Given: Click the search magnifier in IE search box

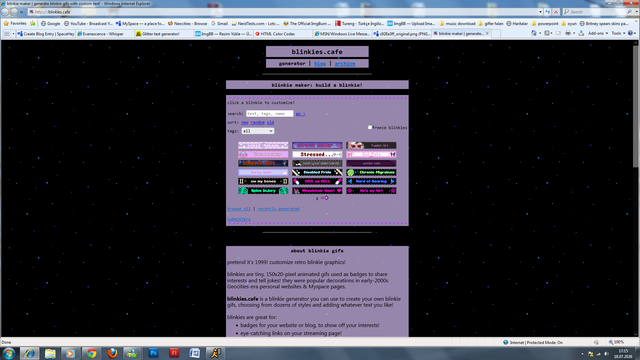Looking at the screenshot, I should click(x=629, y=12).
